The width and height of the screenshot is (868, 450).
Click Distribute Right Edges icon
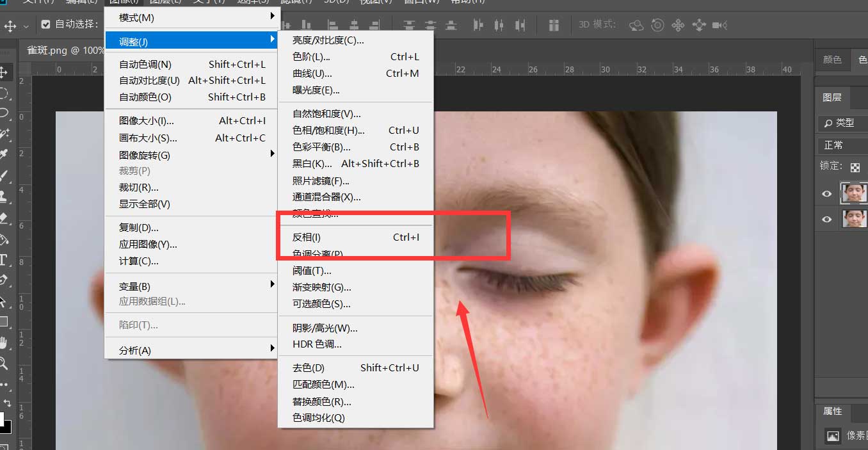point(520,25)
